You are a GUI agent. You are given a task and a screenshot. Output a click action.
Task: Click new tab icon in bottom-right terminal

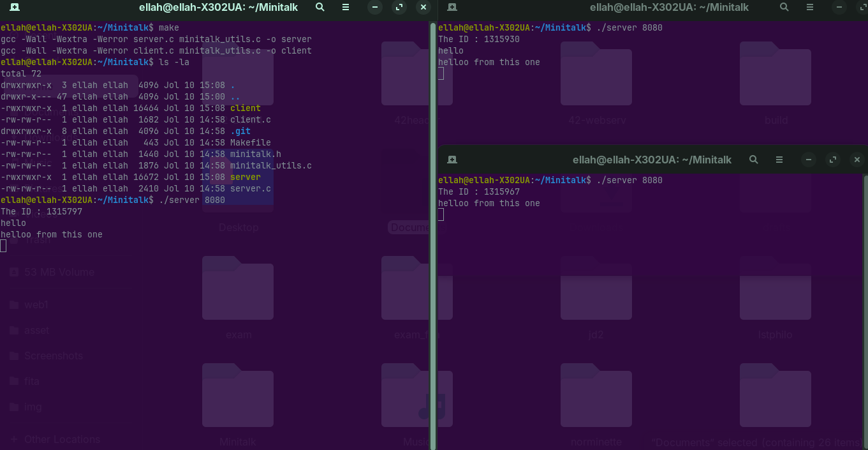pos(452,160)
